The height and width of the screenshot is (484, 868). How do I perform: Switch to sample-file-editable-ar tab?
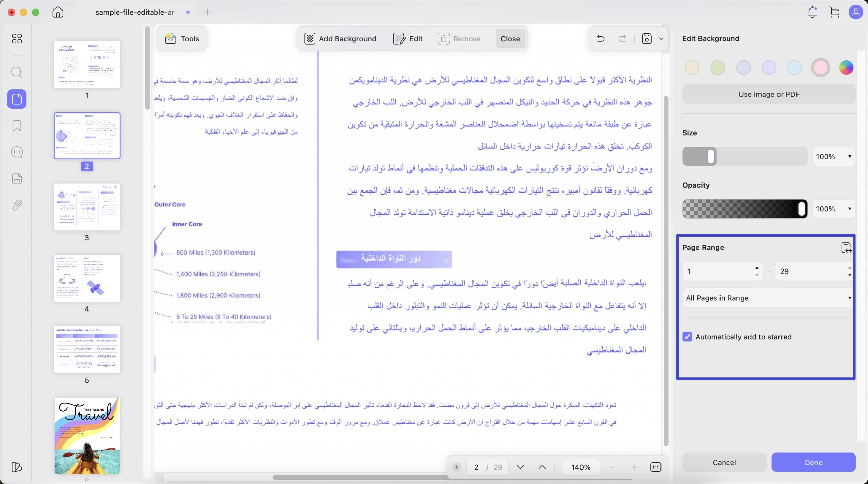click(x=135, y=12)
